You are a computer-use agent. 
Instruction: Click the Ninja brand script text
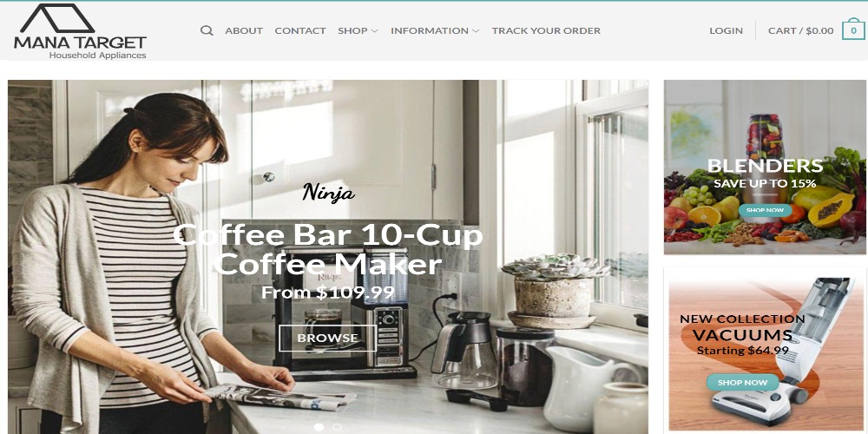pyautogui.click(x=328, y=193)
